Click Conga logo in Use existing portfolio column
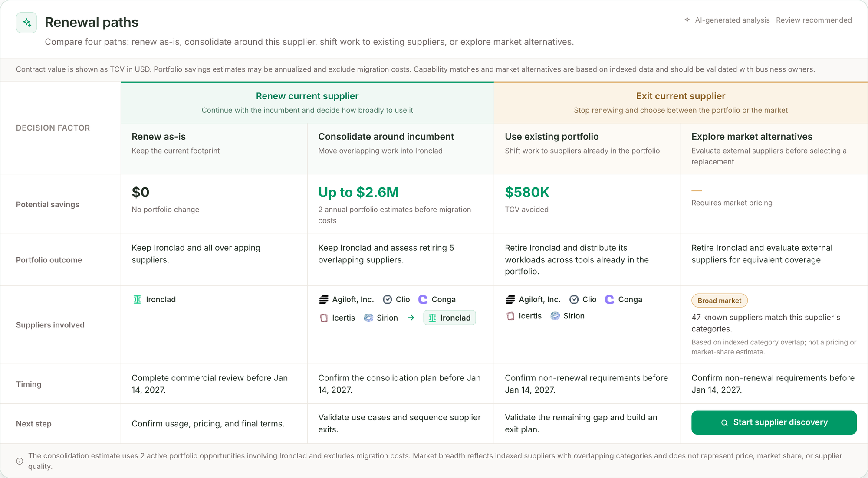The image size is (868, 478). pyautogui.click(x=610, y=299)
